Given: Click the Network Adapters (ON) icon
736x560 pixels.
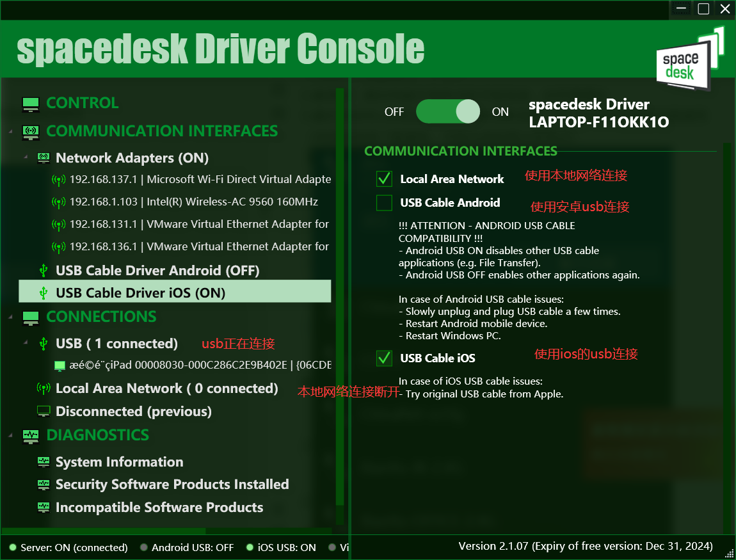Looking at the screenshot, I should [x=44, y=158].
